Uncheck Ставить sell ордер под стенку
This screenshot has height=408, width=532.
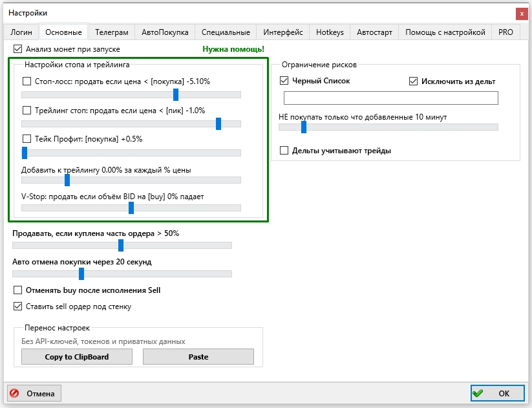[x=17, y=306]
